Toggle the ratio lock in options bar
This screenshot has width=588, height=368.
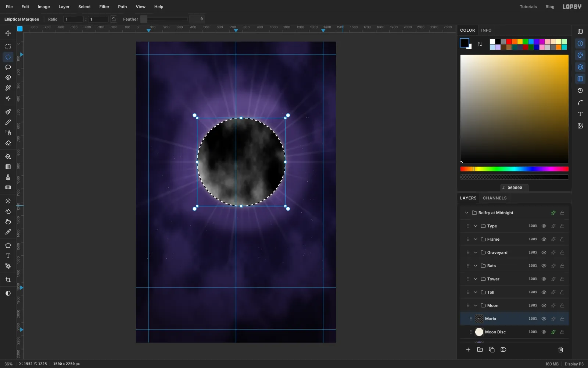(114, 19)
